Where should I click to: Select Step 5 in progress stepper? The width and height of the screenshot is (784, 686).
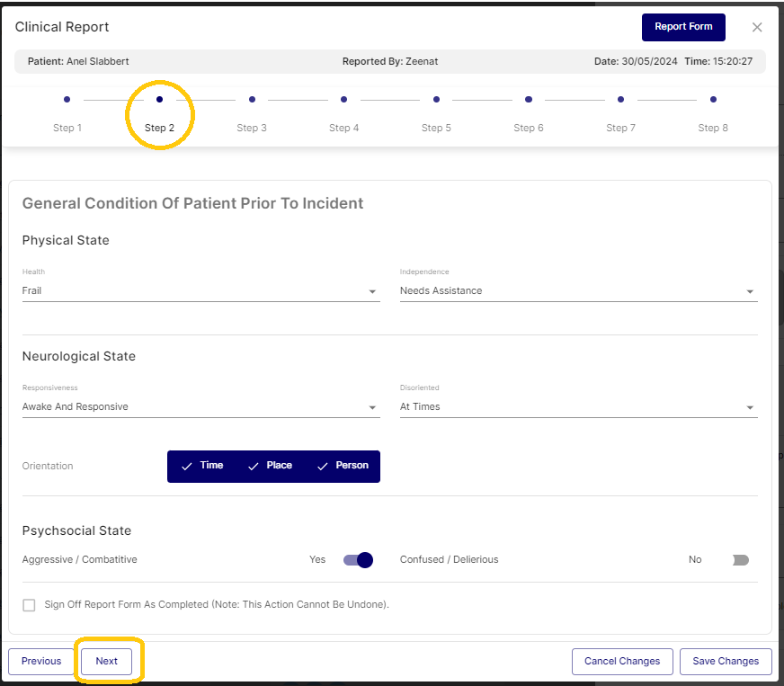(x=436, y=100)
